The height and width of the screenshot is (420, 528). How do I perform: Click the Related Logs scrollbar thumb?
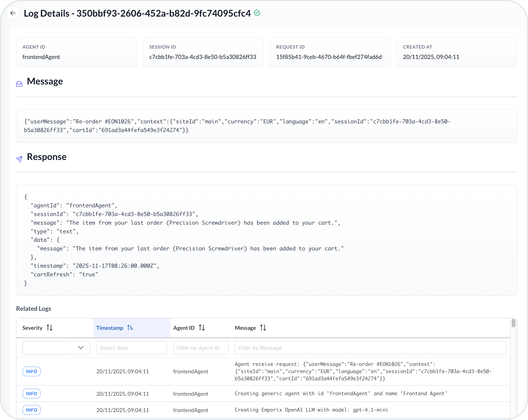pyautogui.click(x=513, y=323)
